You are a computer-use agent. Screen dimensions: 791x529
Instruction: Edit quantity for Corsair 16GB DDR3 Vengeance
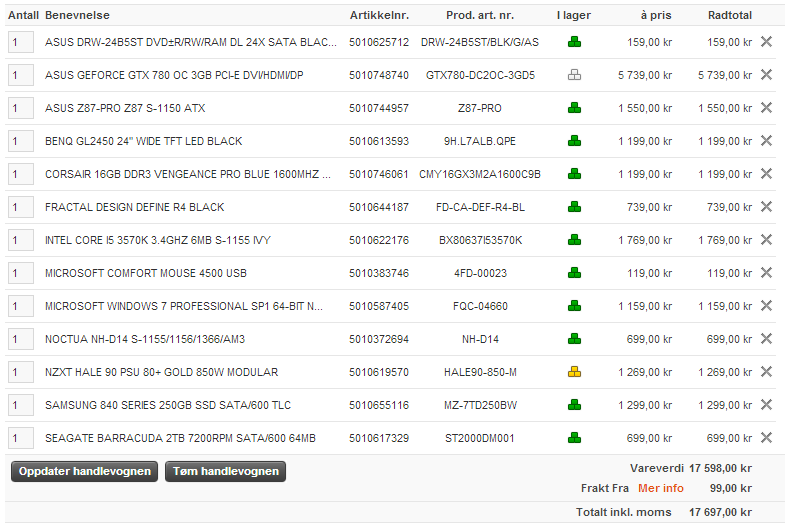(x=21, y=174)
